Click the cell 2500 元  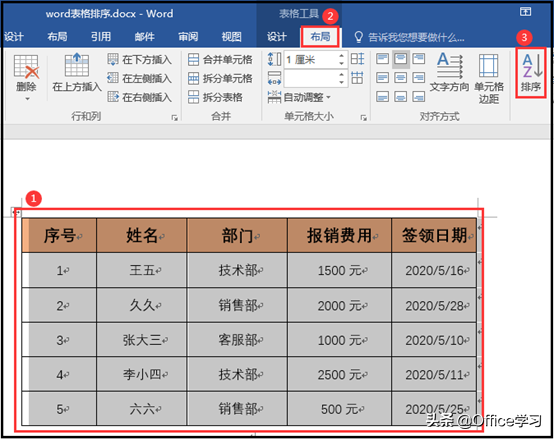click(339, 374)
